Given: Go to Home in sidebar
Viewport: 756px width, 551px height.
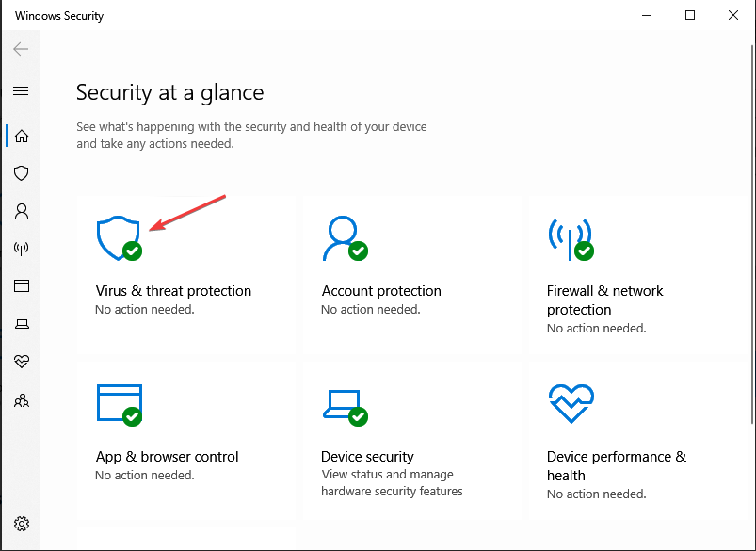Looking at the screenshot, I should coord(22,136).
